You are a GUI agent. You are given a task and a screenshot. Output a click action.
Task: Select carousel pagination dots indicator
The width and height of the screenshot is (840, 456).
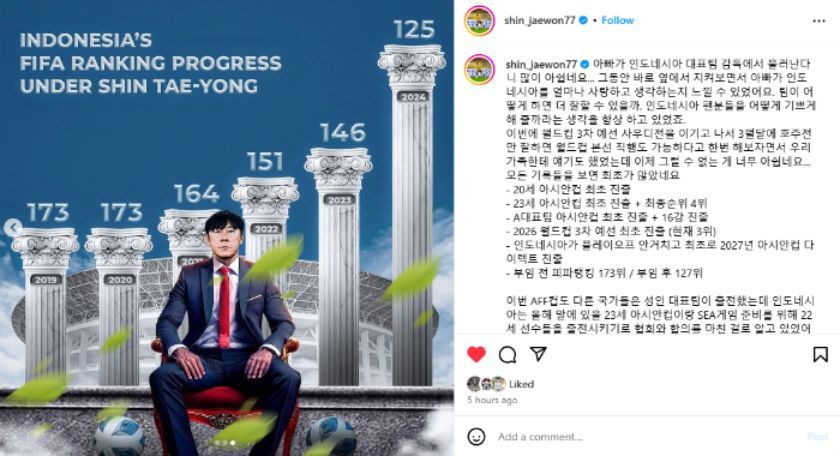(225, 443)
